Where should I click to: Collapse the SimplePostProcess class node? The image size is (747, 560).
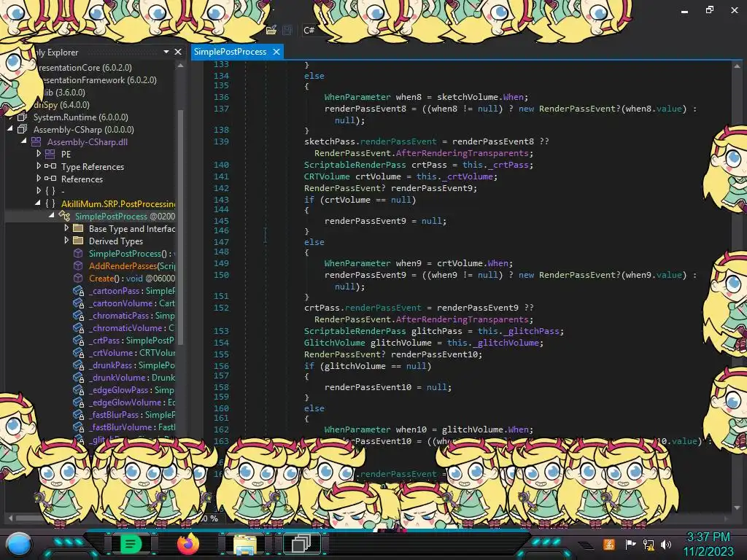[52, 216]
